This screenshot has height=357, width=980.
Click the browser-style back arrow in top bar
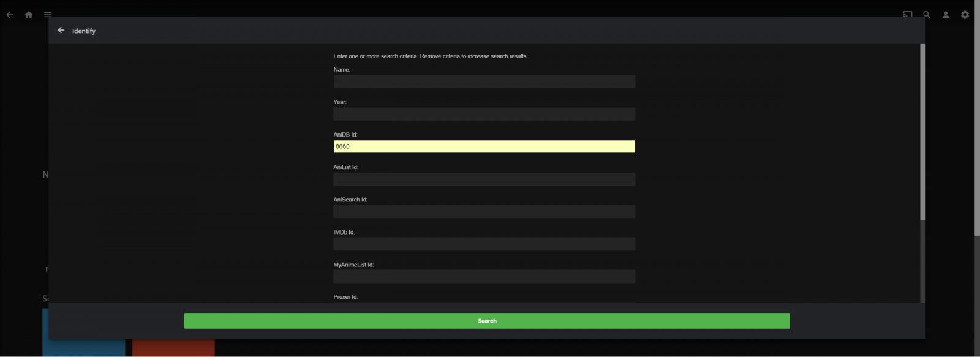click(x=10, y=15)
